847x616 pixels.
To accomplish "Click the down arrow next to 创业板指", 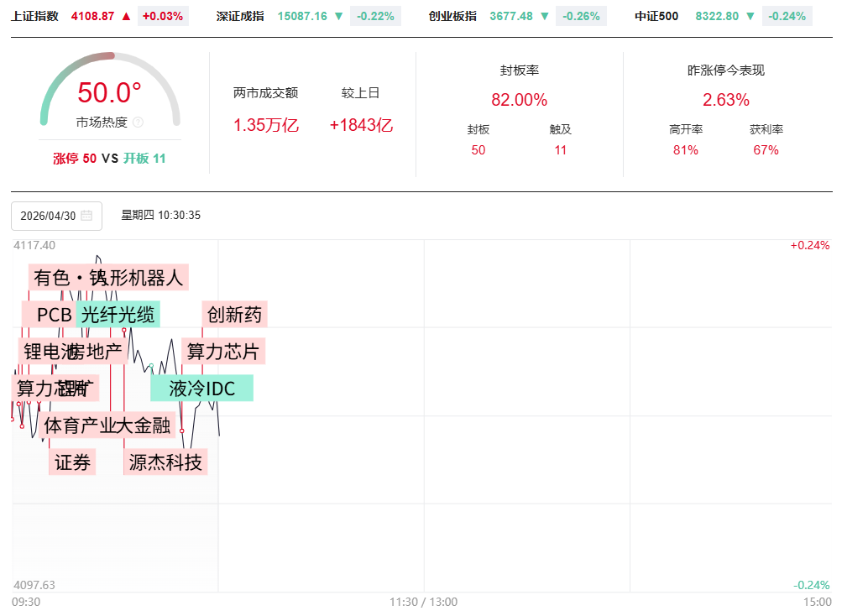I will 544,16.
